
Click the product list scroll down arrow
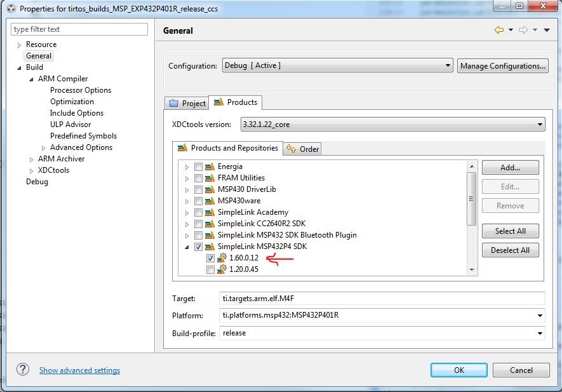click(472, 270)
